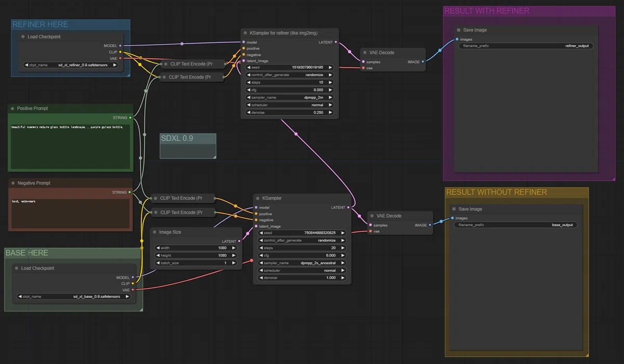Click the square icon on the base_output Save Image node

tap(454, 209)
